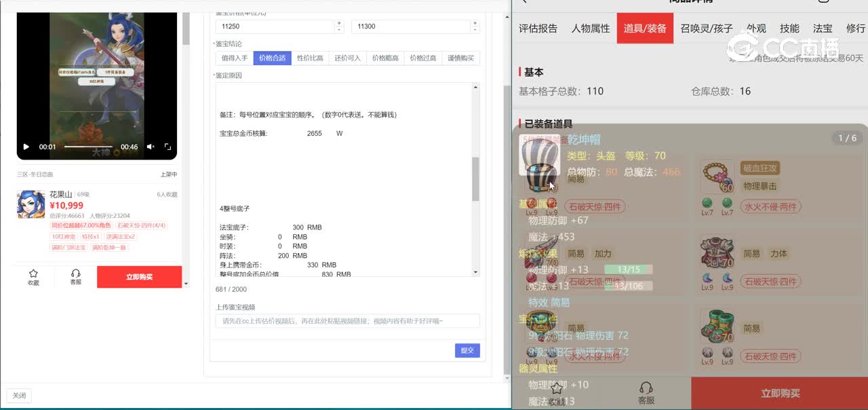Click the 逆满法宝x2 tag
This screenshot has height=410, width=868.
tap(120, 236)
